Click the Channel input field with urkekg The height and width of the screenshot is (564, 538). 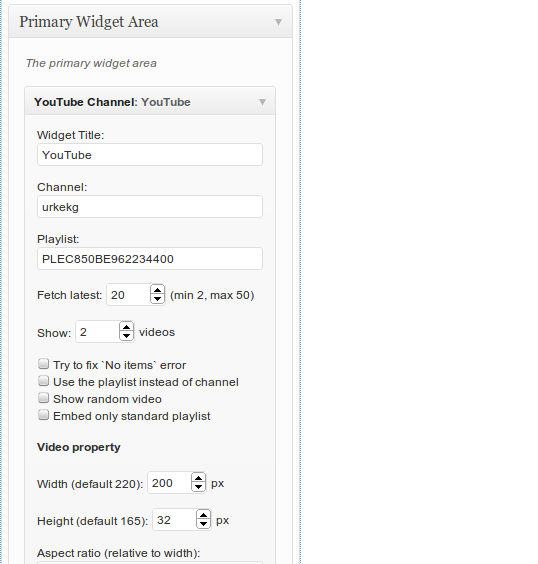150,206
